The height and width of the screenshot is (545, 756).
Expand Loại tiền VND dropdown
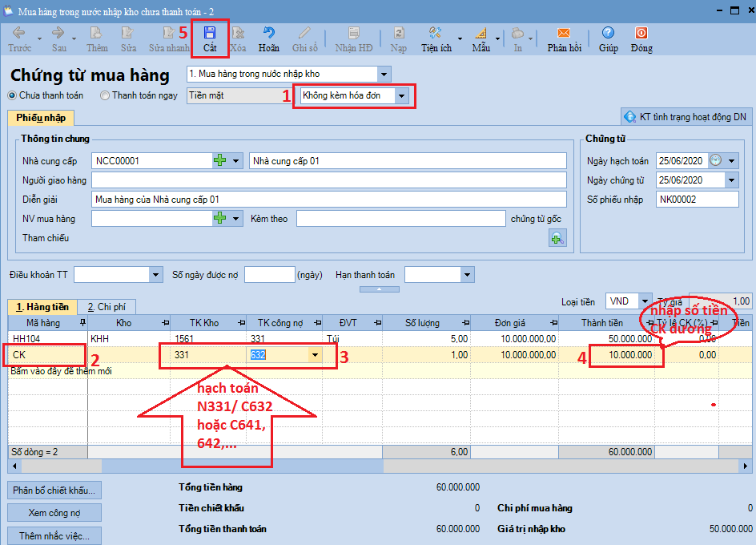point(645,301)
